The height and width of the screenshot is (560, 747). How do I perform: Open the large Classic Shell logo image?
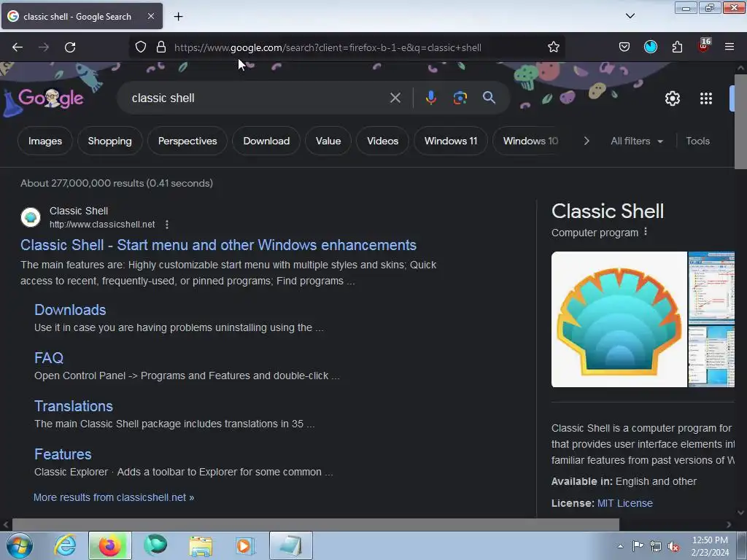point(619,319)
